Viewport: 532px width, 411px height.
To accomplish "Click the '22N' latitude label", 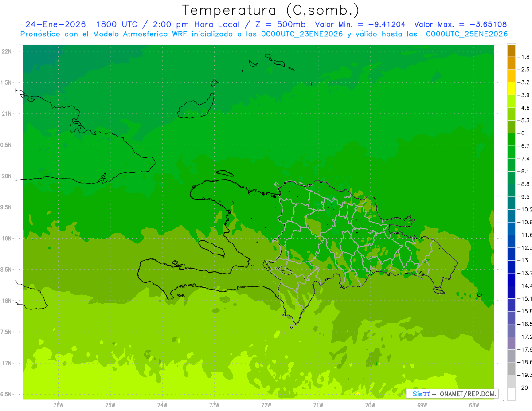I will [x=7, y=51].
